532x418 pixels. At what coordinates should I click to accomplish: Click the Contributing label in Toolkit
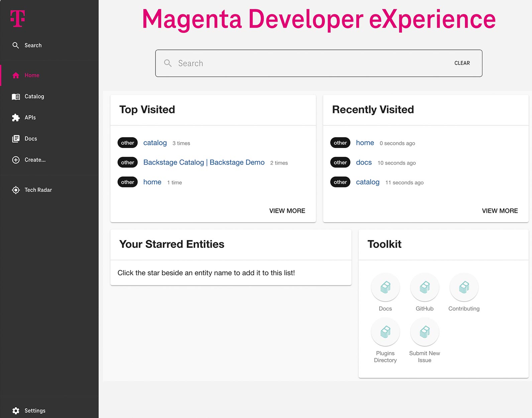464,309
